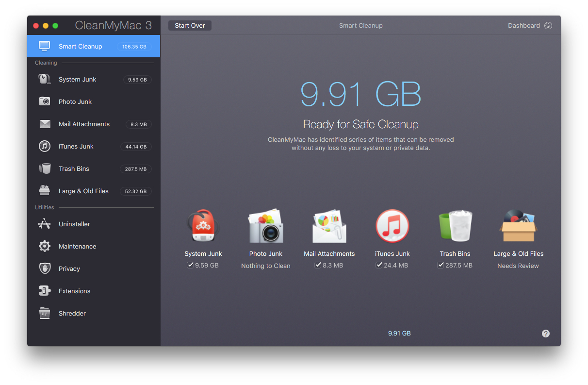This screenshot has width=588, height=385.
Task: Open the Mail Attachments module
Action: coord(94,124)
